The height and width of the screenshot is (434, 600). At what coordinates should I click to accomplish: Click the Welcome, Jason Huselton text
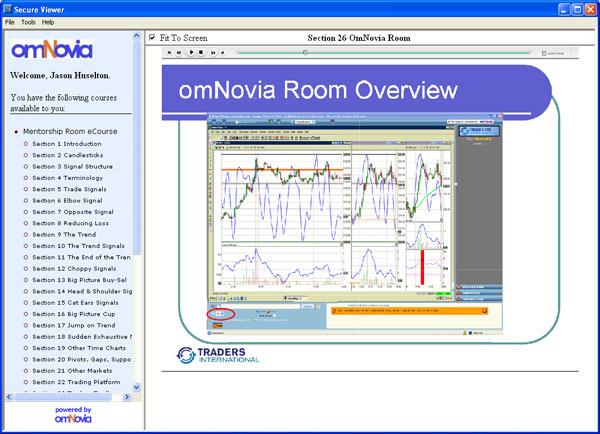click(x=60, y=75)
